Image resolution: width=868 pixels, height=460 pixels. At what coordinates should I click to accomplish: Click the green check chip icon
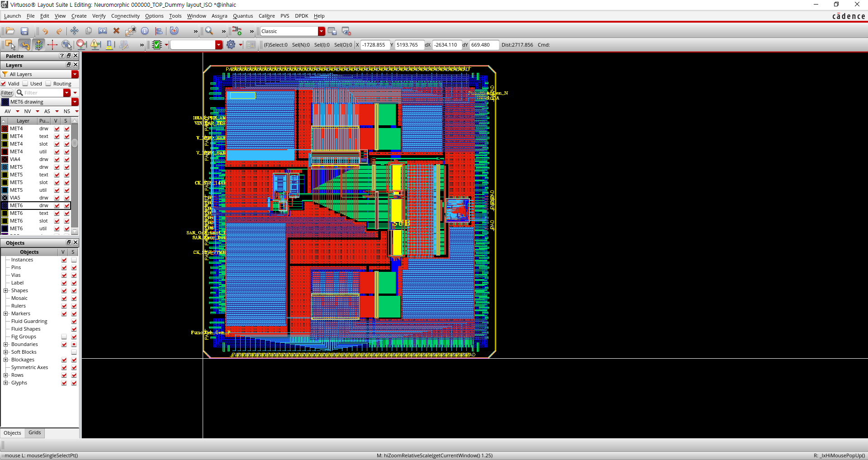(x=157, y=45)
